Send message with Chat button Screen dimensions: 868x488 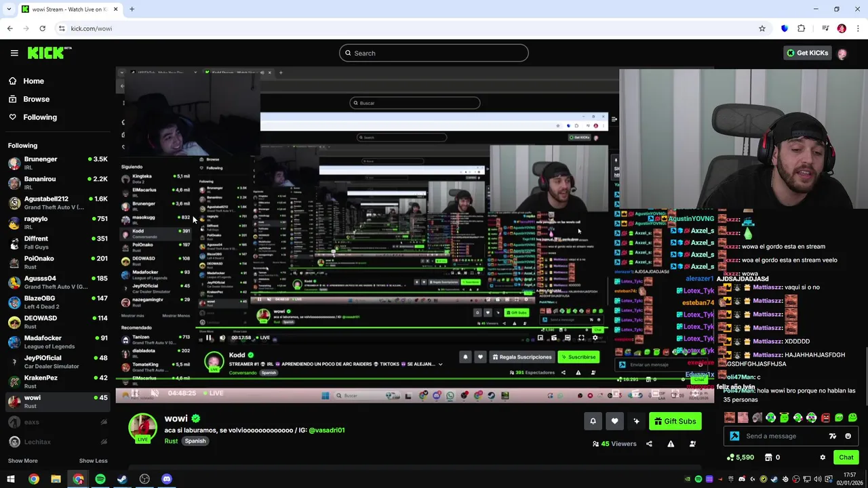(x=846, y=457)
